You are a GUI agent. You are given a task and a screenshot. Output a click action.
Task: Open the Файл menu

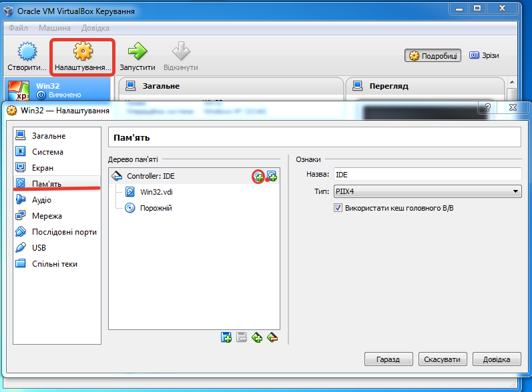18,28
